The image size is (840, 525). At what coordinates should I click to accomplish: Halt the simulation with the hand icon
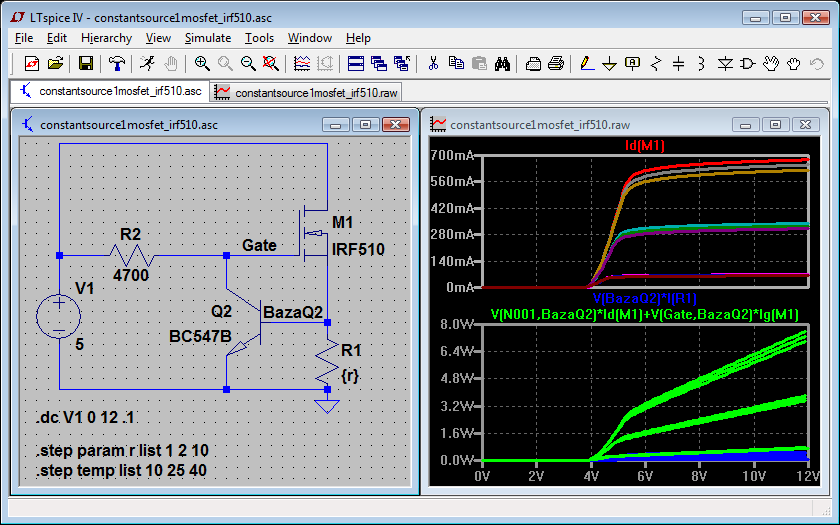pos(170,64)
